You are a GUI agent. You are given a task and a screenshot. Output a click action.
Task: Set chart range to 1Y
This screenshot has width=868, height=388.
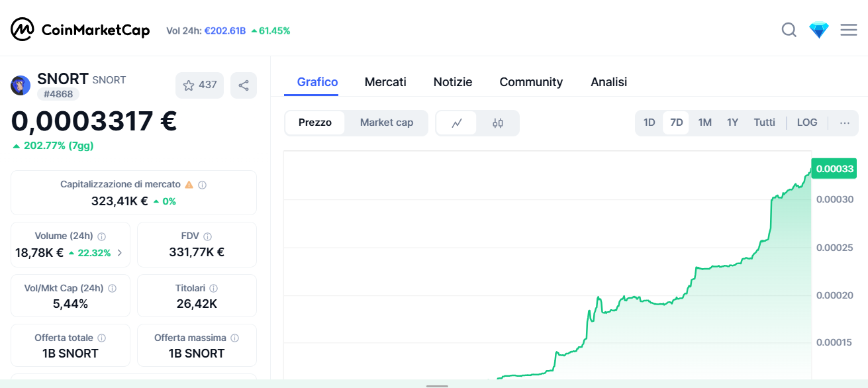coord(732,122)
